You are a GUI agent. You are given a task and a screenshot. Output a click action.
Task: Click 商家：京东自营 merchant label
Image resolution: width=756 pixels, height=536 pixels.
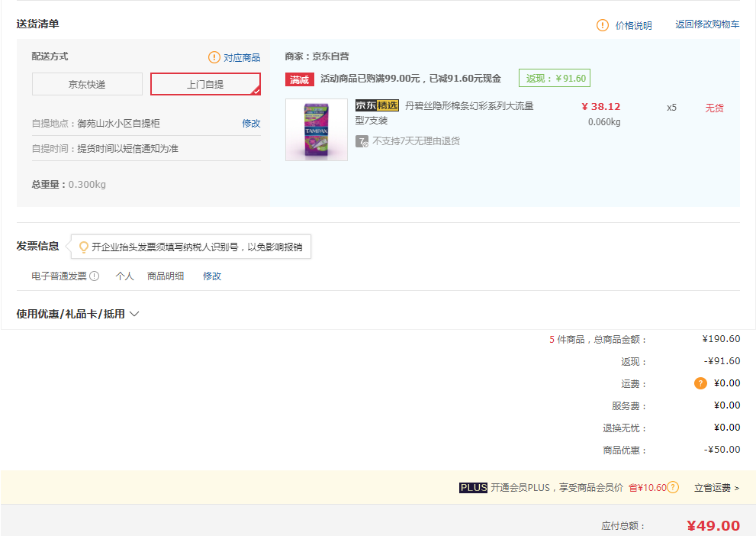click(317, 57)
